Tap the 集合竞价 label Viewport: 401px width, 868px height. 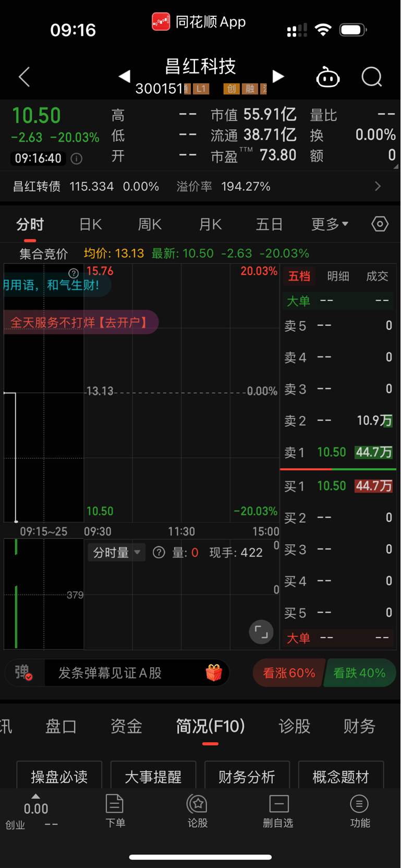[44, 254]
